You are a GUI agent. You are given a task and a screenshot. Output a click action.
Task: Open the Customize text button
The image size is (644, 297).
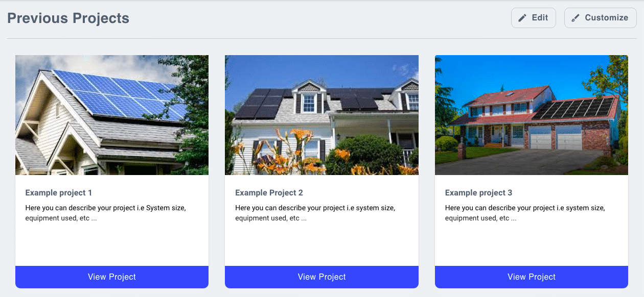point(606,18)
